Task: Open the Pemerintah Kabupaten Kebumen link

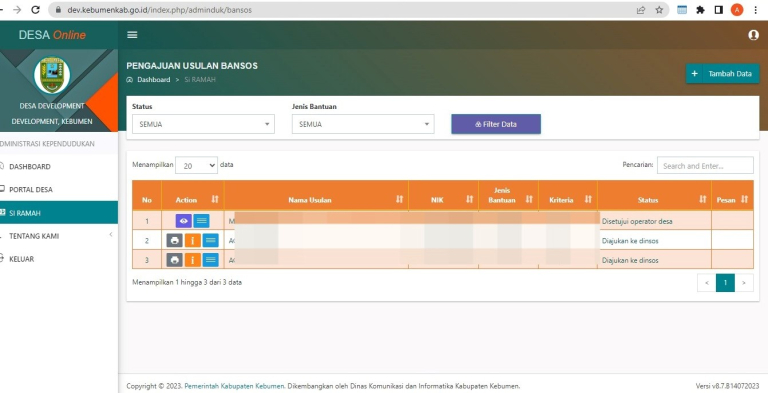Action: point(234,386)
